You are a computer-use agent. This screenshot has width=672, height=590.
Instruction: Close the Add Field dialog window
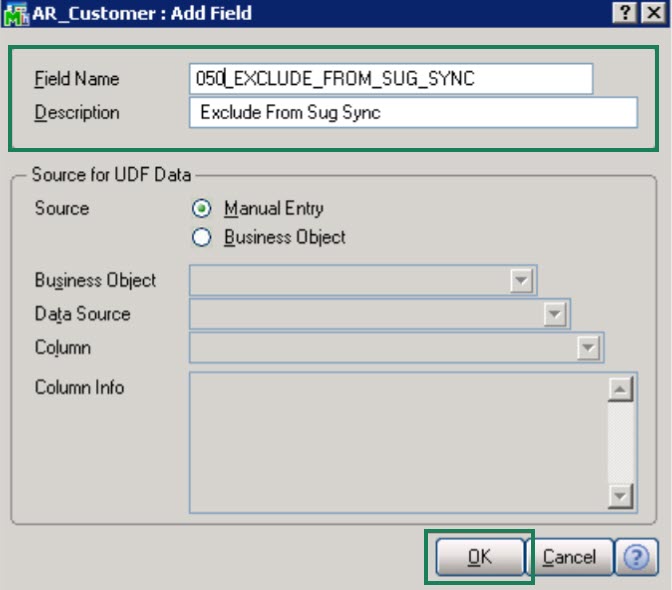pyautogui.click(x=653, y=13)
